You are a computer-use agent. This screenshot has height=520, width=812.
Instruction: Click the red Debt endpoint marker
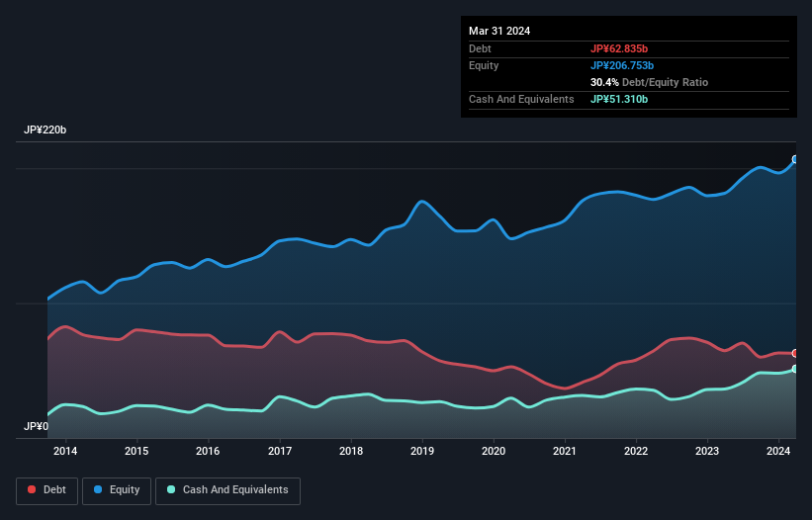[794, 353]
